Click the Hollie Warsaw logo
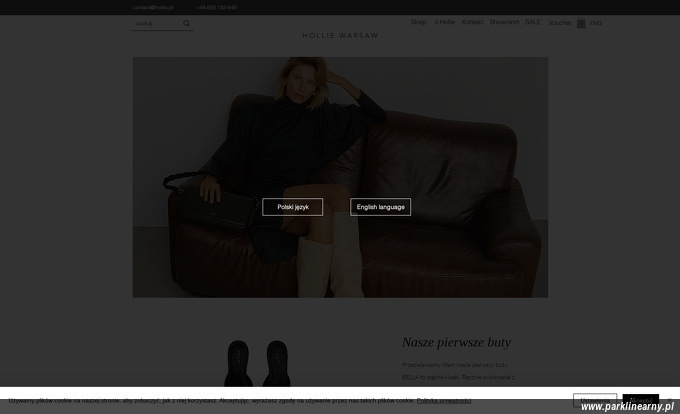This screenshot has height=414, width=680. 340,36
